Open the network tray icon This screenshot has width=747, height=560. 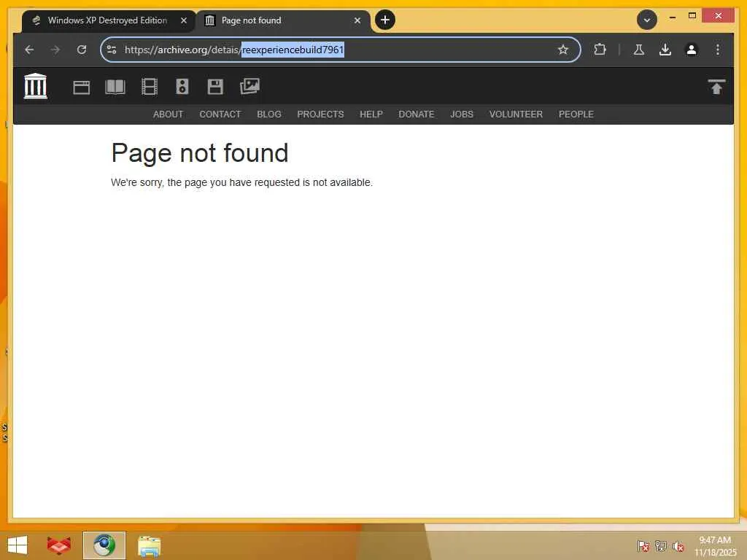pos(661,545)
